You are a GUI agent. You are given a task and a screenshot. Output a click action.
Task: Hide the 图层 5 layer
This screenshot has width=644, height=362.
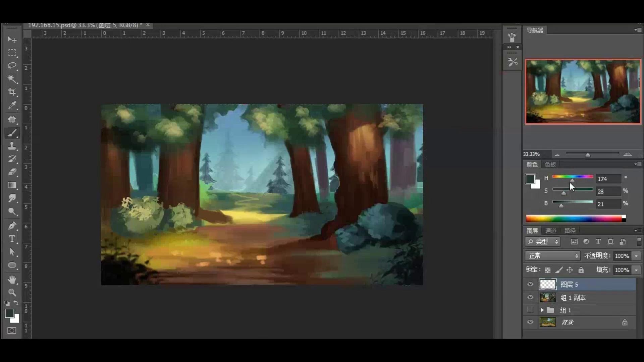[x=530, y=284]
